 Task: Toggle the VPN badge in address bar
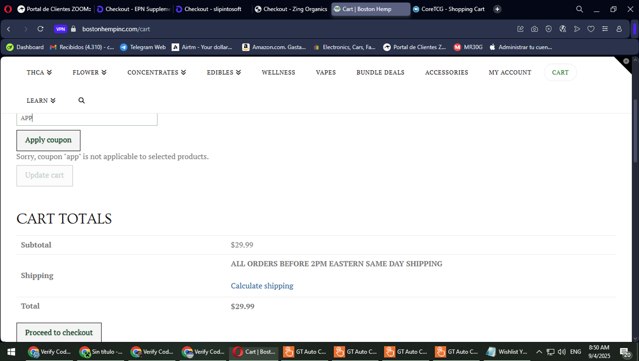click(60, 29)
